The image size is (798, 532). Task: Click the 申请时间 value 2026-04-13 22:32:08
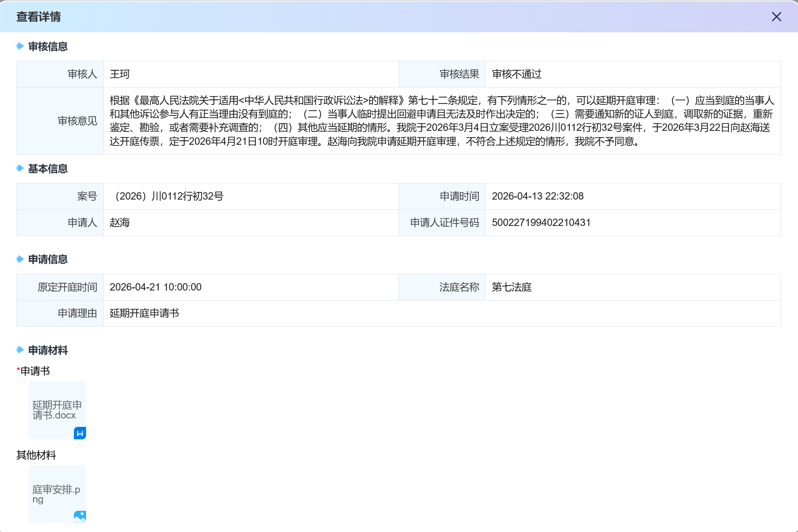click(x=537, y=196)
